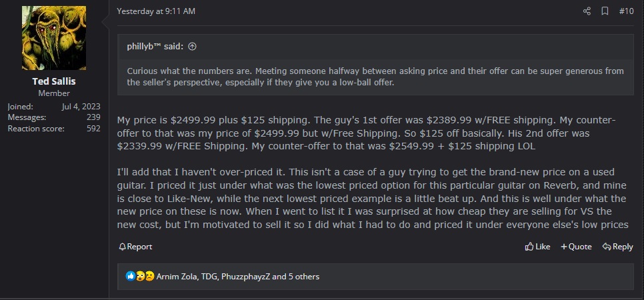This screenshot has width=644, height=300.
Task: Click the Yesterday at 9:11 AM timestamp
Action: [156, 11]
